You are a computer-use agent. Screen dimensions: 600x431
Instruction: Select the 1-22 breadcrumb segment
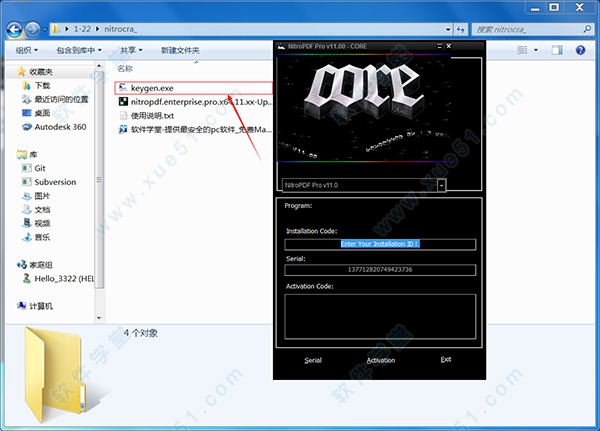[82, 29]
